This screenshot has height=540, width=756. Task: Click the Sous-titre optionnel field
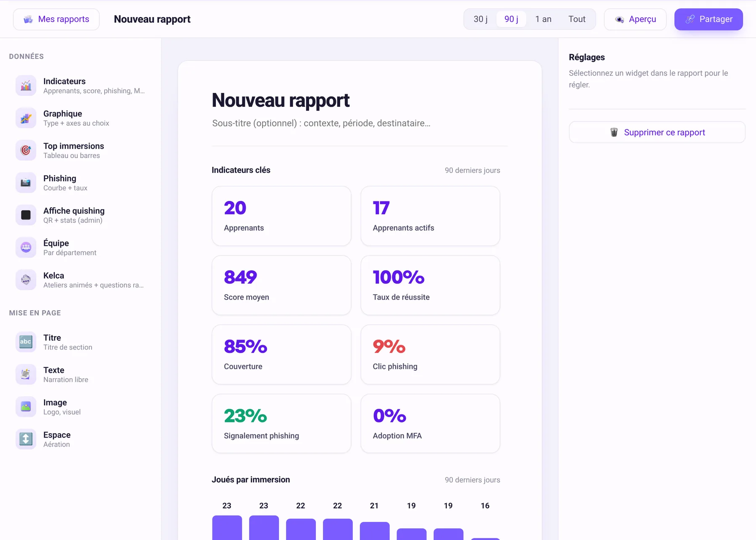(x=321, y=123)
